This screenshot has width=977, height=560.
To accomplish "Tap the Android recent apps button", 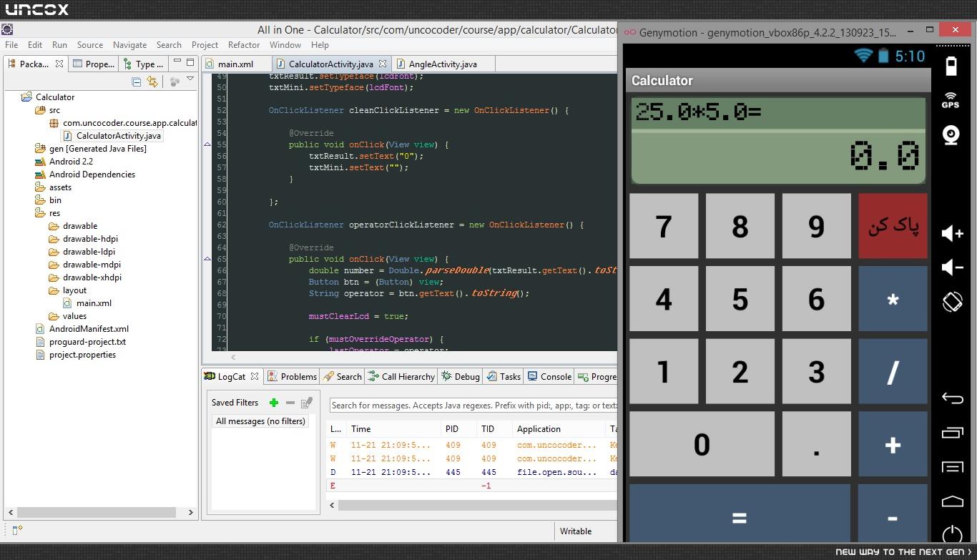I will click(953, 433).
